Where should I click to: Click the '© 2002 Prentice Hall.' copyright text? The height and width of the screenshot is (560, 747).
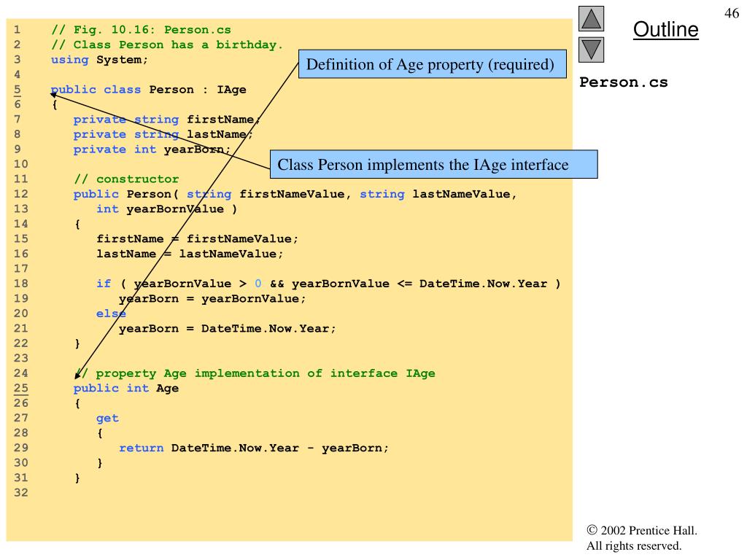tap(642, 531)
